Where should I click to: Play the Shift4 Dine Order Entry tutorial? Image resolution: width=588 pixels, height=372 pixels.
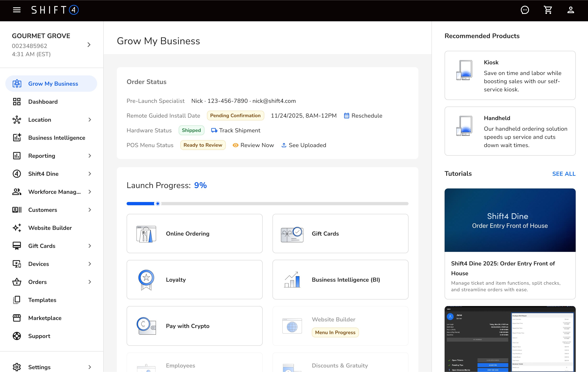(x=510, y=220)
